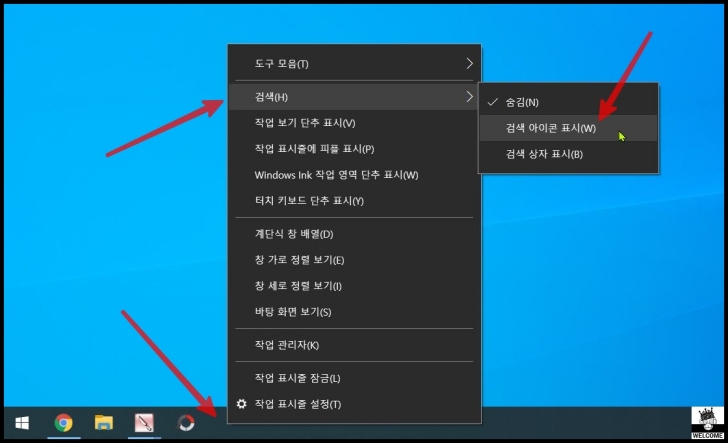Image resolution: width=728 pixels, height=443 pixels.
Task: Select the checked 숨김(N) option
Action: [x=568, y=102]
